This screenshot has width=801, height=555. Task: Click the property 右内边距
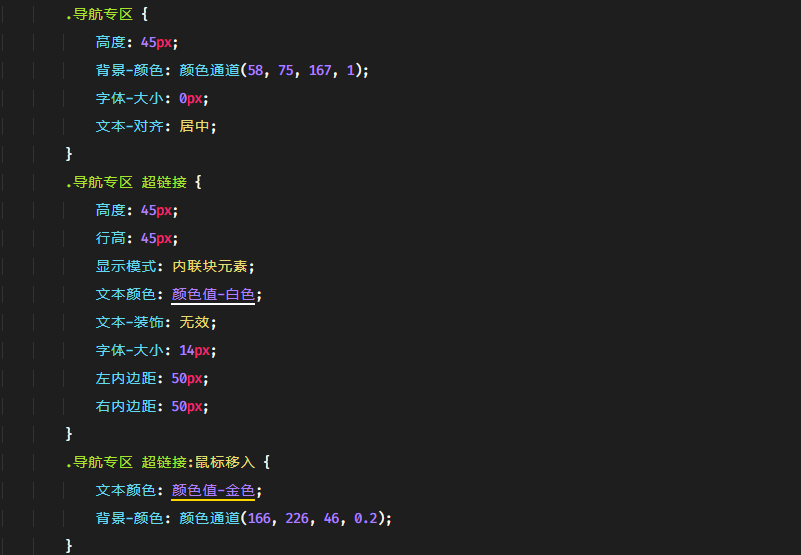click(x=126, y=406)
